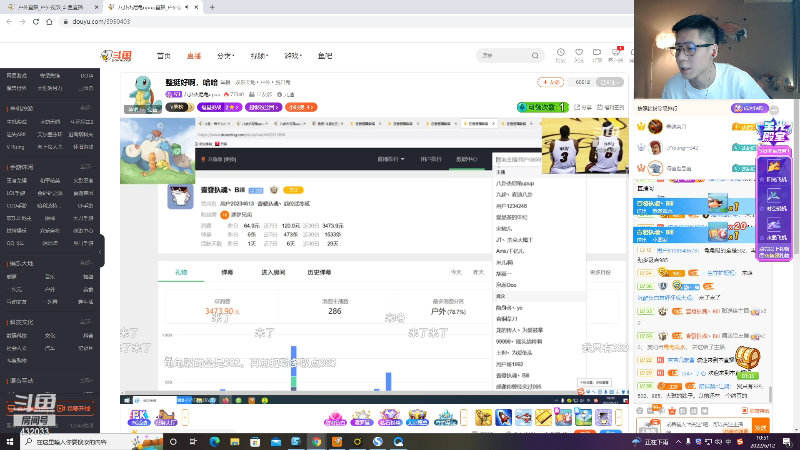Screen dimensions: 800x450
Task: Click the chat message input field
Action: point(706,425)
